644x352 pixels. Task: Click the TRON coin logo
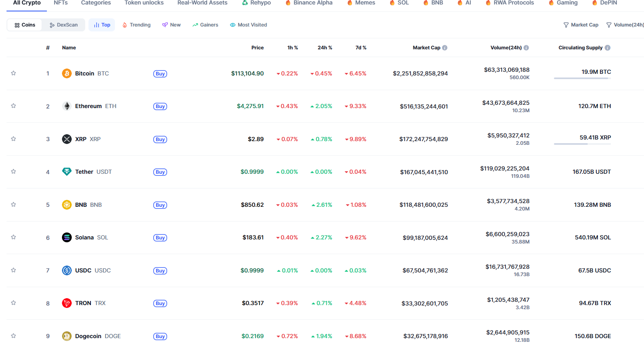click(67, 303)
